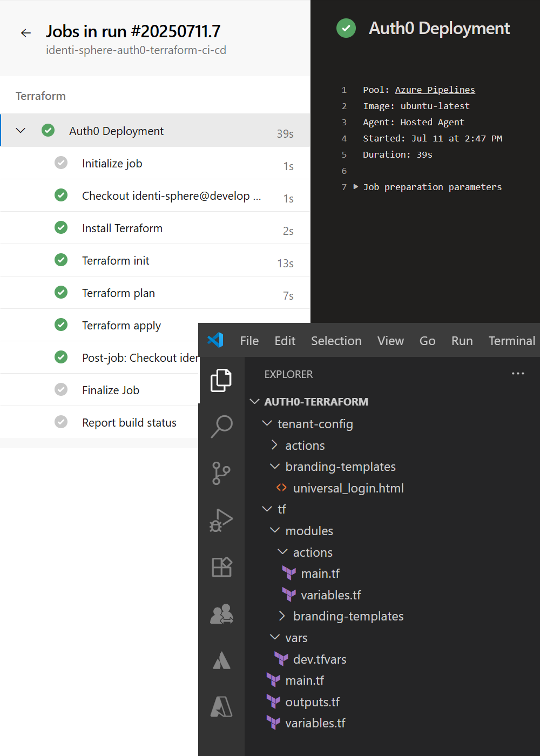Collapse the Auth0 Deployment job chevron

coord(21,131)
